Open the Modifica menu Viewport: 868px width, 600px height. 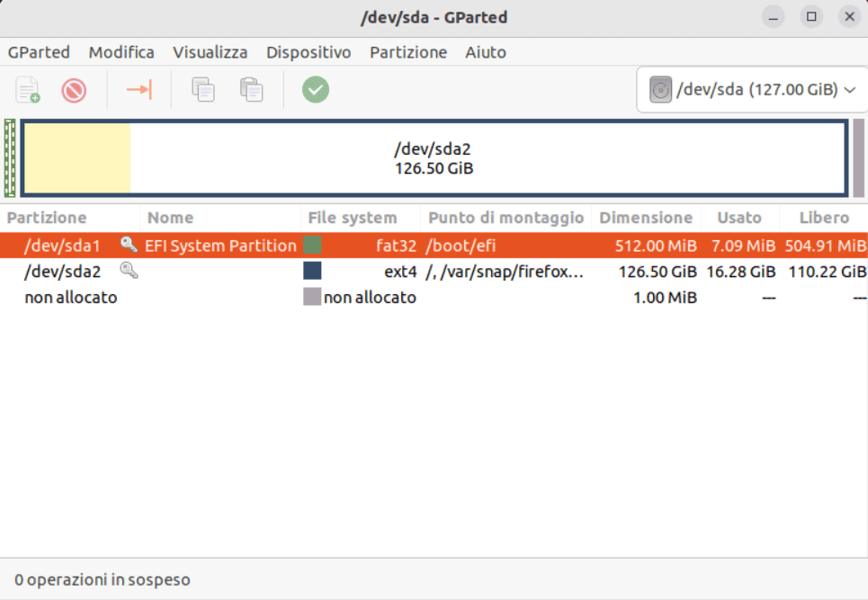121,52
